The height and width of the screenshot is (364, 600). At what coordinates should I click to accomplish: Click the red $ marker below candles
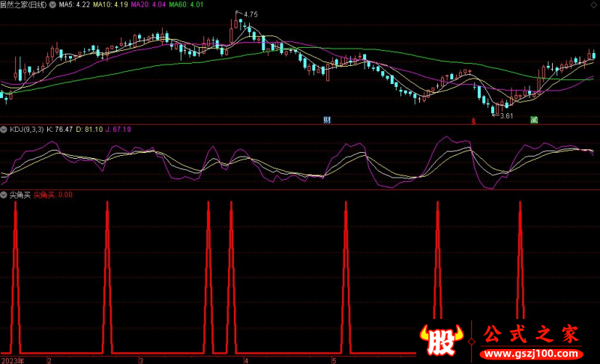coord(473,121)
